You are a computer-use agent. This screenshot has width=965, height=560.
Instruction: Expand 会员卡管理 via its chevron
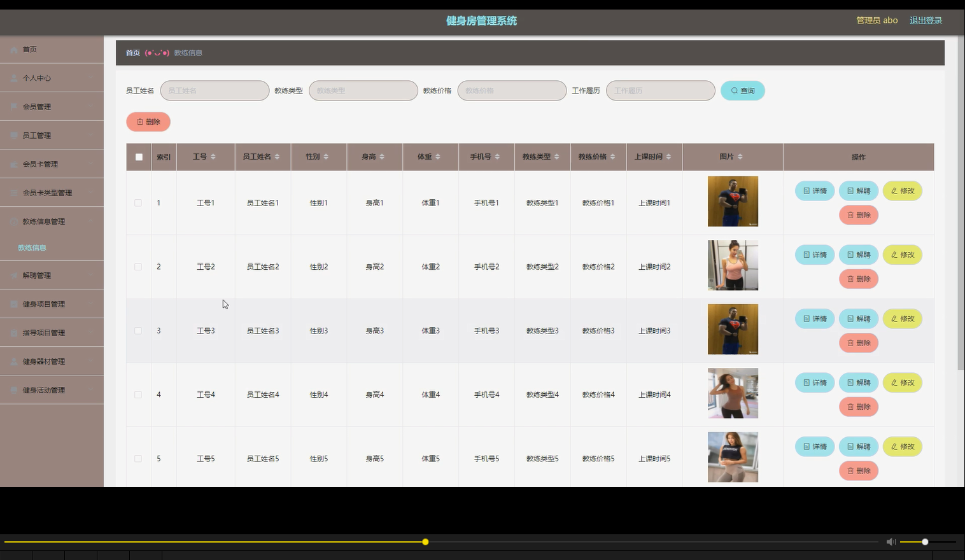click(x=91, y=164)
